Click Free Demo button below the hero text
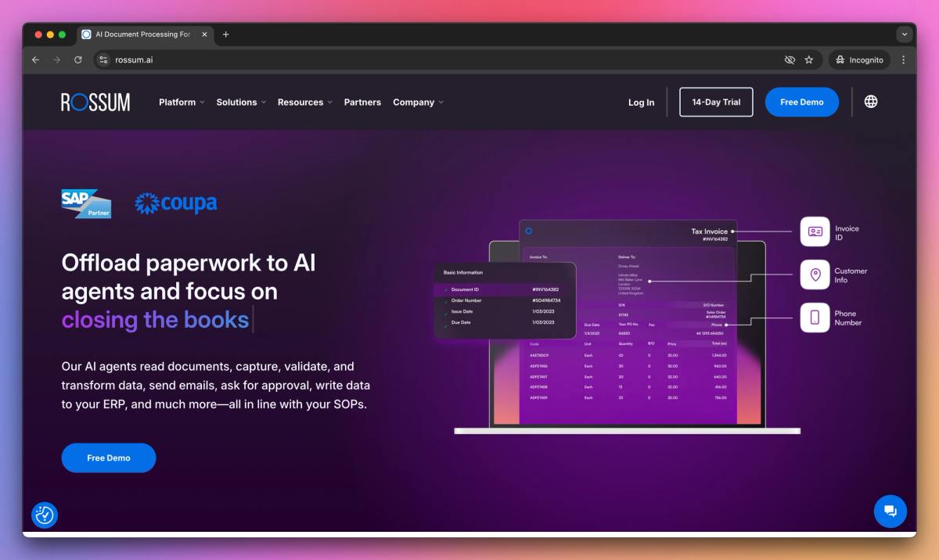Image resolution: width=939 pixels, height=560 pixels. pos(109,458)
